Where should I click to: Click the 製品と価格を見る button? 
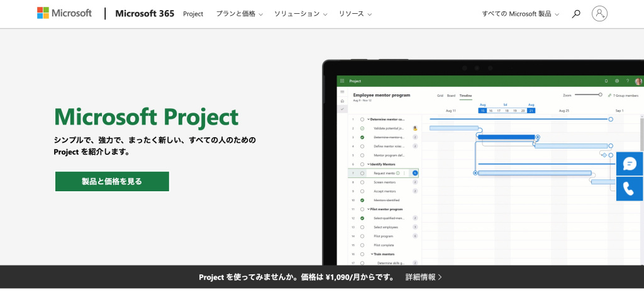coord(112,181)
